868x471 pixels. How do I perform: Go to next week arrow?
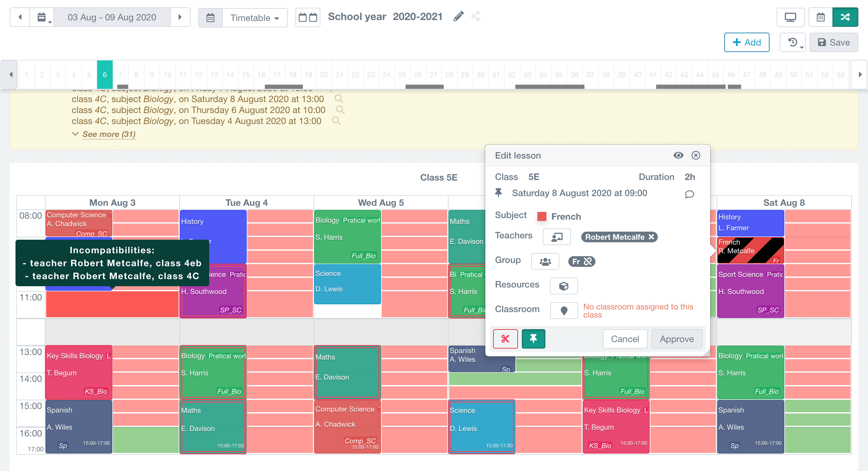[x=180, y=17]
